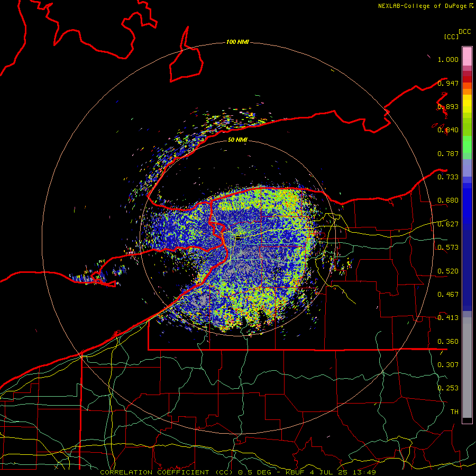Select the 0.893 scale value
The height and width of the screenshot is (476, 476).
click(448, 106)
